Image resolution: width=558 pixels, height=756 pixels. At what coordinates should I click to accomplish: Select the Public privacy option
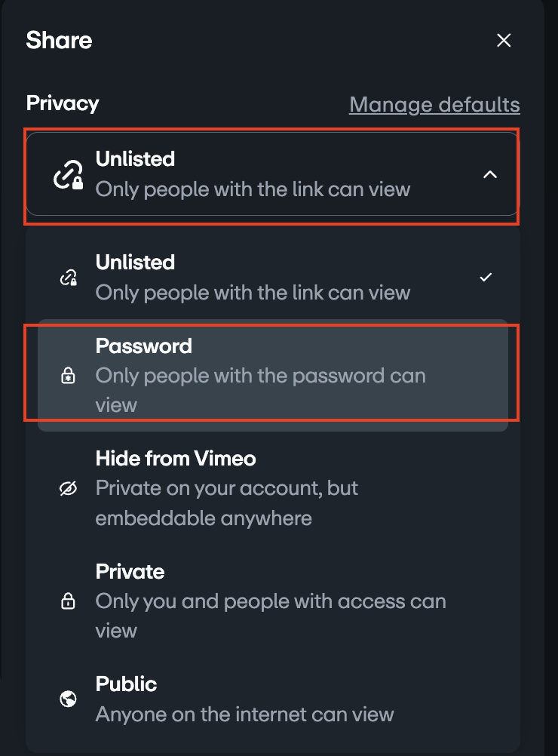click(x=271, y=699)
